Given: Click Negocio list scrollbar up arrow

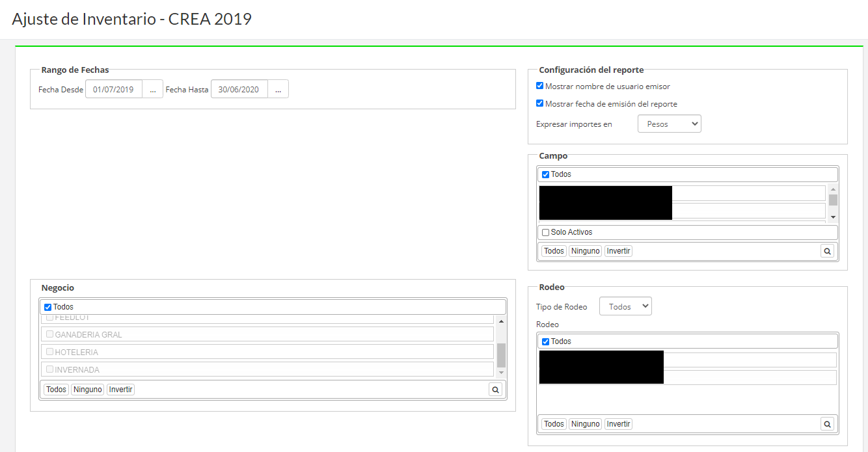Looking at the screenshot, I should 501,321.
